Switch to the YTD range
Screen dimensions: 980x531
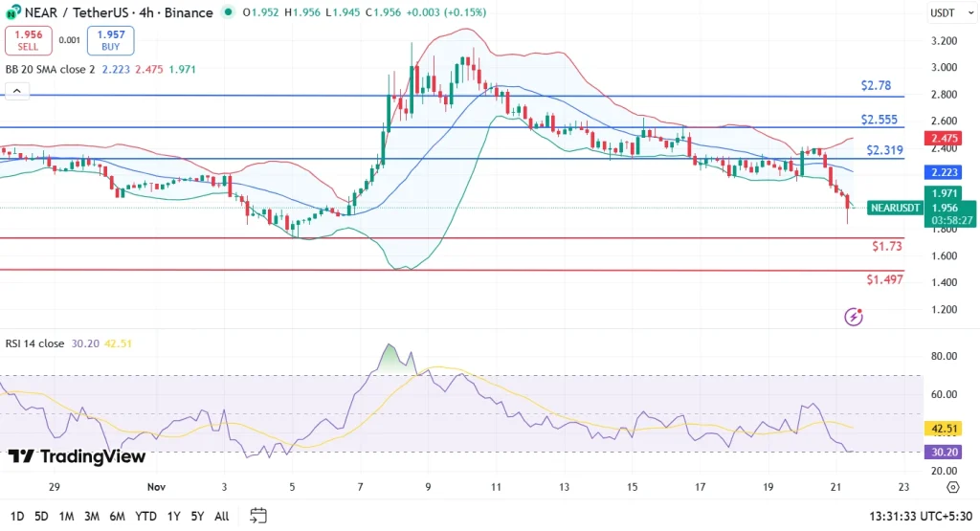pos(145,516)
